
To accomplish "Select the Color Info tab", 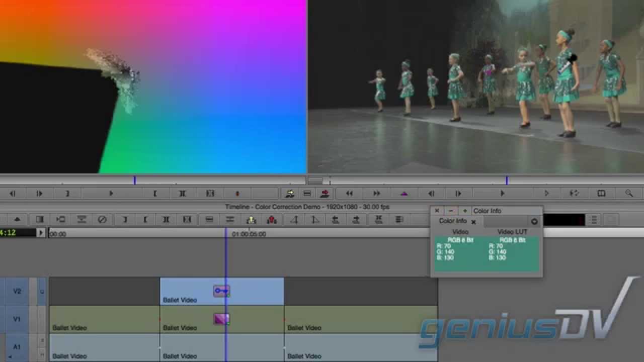I will pyautogui.click(x=453, y=221).
